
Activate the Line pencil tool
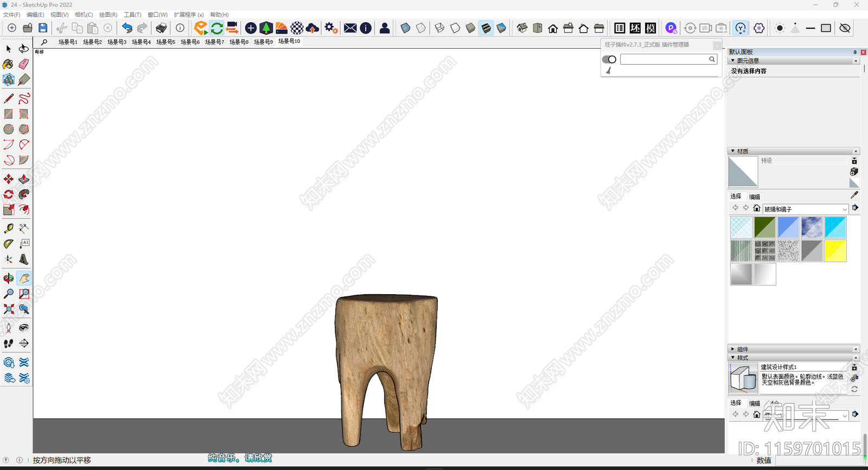coord(9,98)
